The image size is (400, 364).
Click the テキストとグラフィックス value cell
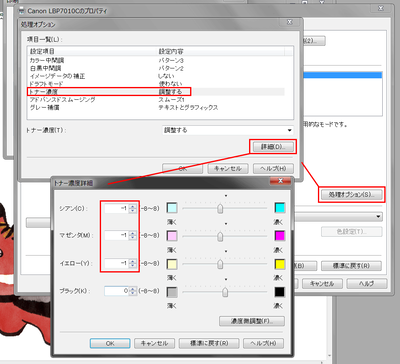188,108
